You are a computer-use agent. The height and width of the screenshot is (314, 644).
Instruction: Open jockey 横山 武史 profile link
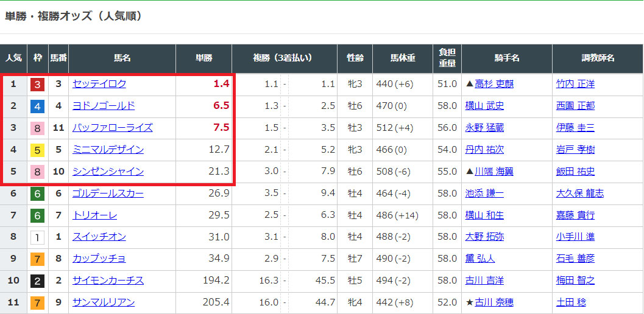pyautogui.click(x=484, y=106)
